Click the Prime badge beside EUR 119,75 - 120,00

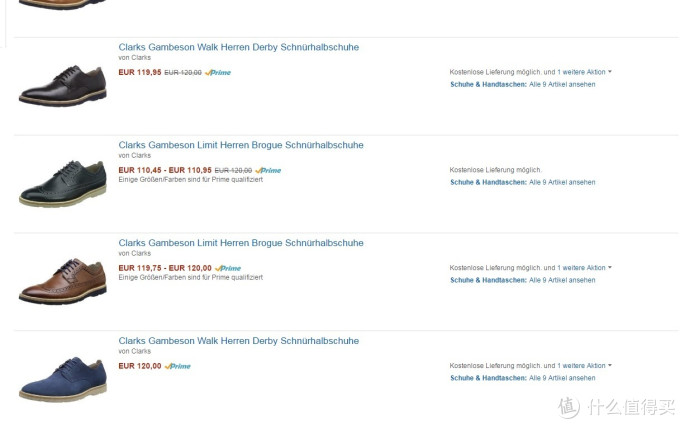pos(229,268)
